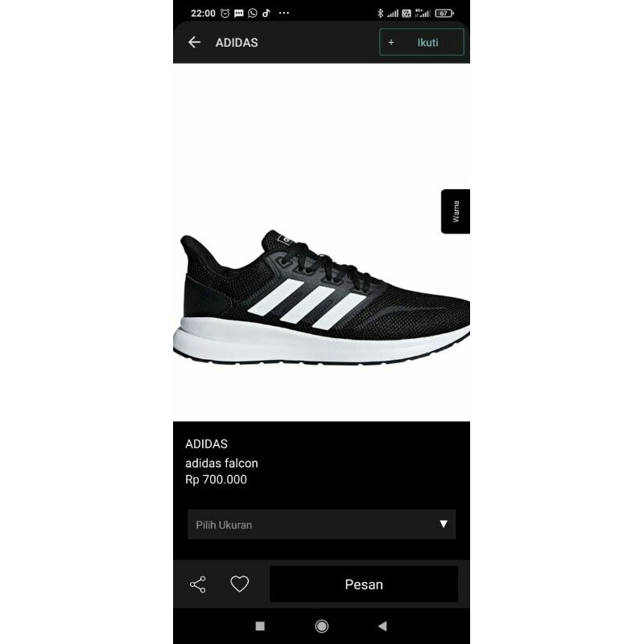
Task: Click the Pesan order button
Action: coord(364,584)
